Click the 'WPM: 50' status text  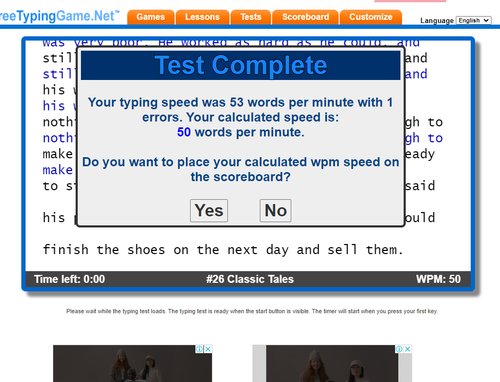point(438,279)
